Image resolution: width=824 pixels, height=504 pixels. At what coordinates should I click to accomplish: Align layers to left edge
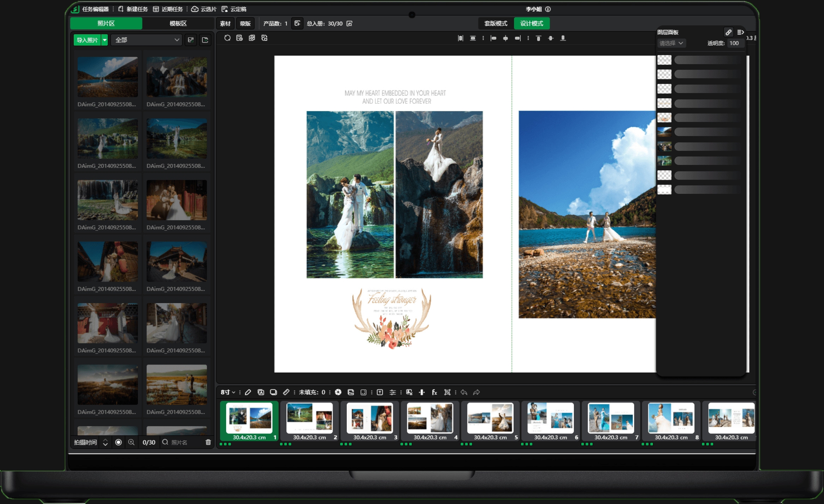point(493,38)
